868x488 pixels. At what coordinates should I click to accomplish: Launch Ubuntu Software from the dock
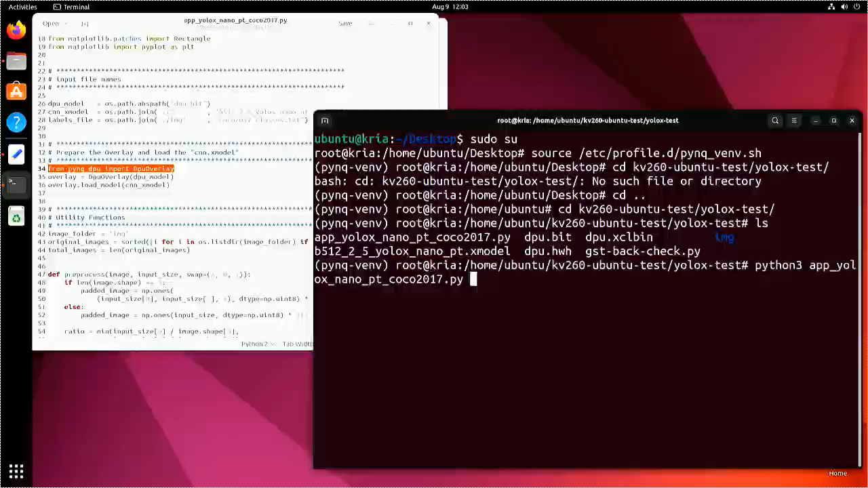[16, 90]
